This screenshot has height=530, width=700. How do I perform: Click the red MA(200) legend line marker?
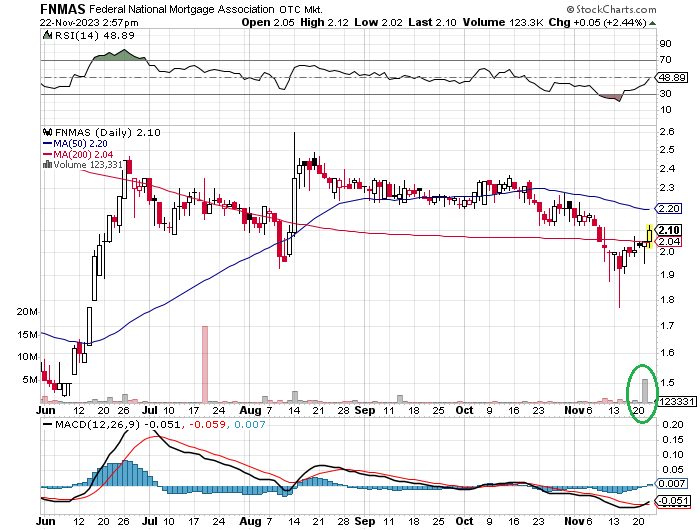[x=47, y=154]
